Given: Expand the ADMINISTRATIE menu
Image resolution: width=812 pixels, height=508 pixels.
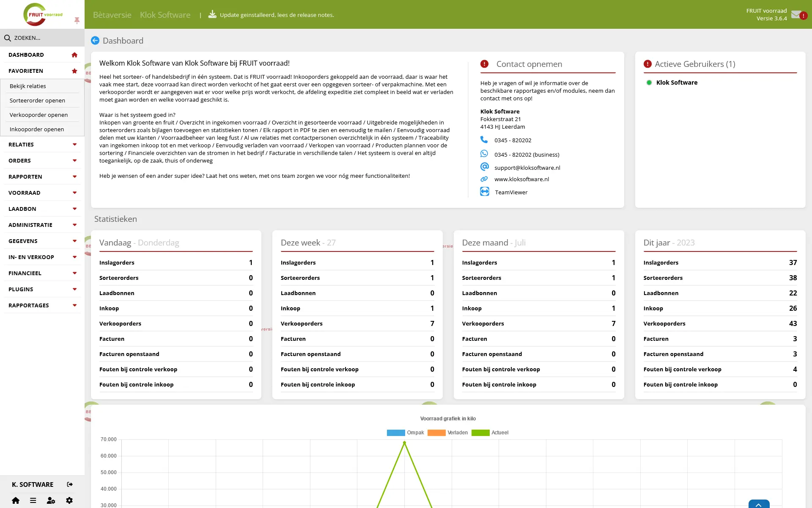Looking at the screenshot, I should click(42, 225).
